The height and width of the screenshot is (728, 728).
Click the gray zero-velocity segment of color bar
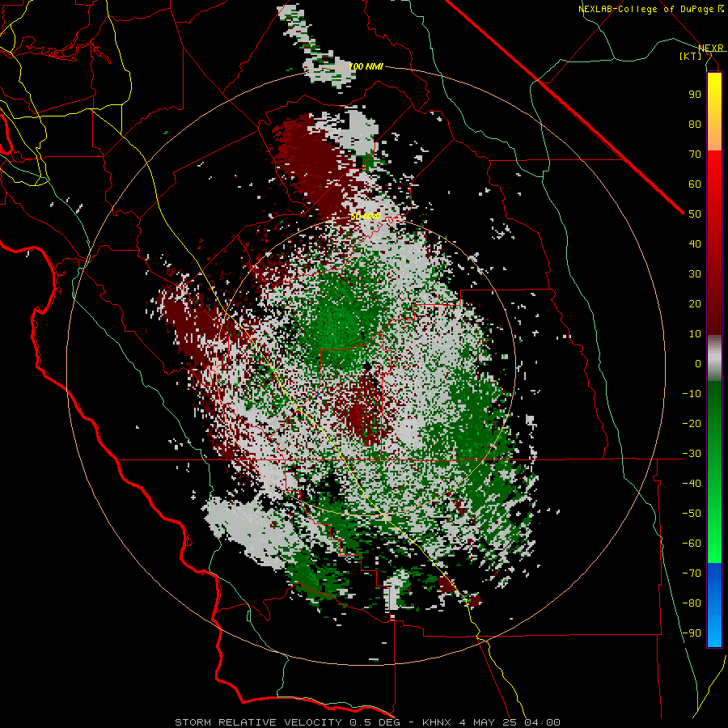[714, 358]
